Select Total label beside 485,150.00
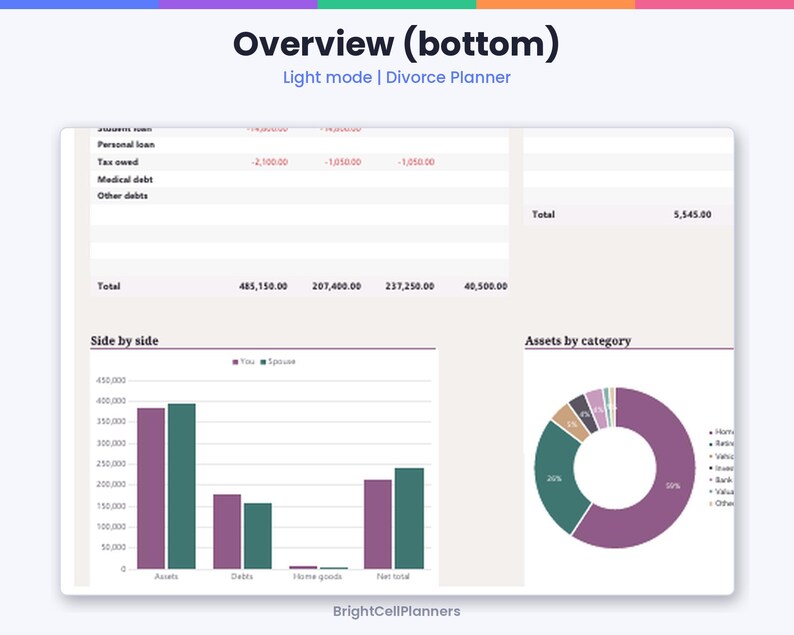The width and height of the screenshot is (794, 635). click(x=108, y=286)
